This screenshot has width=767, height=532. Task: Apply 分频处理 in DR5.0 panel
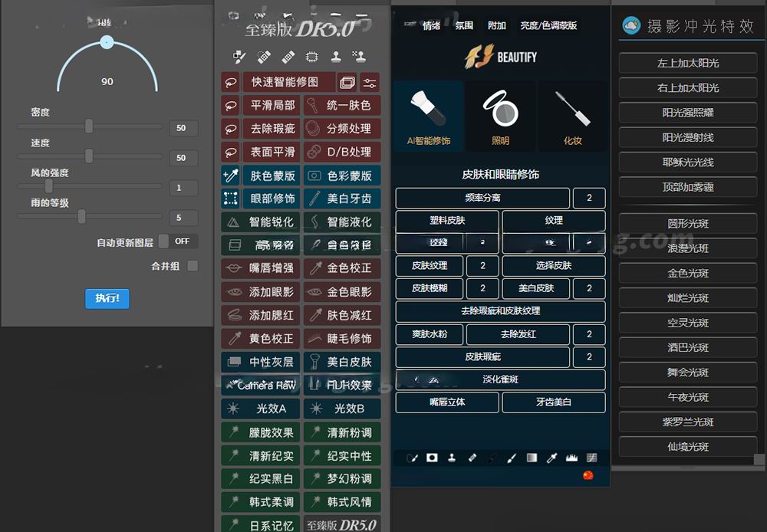point(342,129)
